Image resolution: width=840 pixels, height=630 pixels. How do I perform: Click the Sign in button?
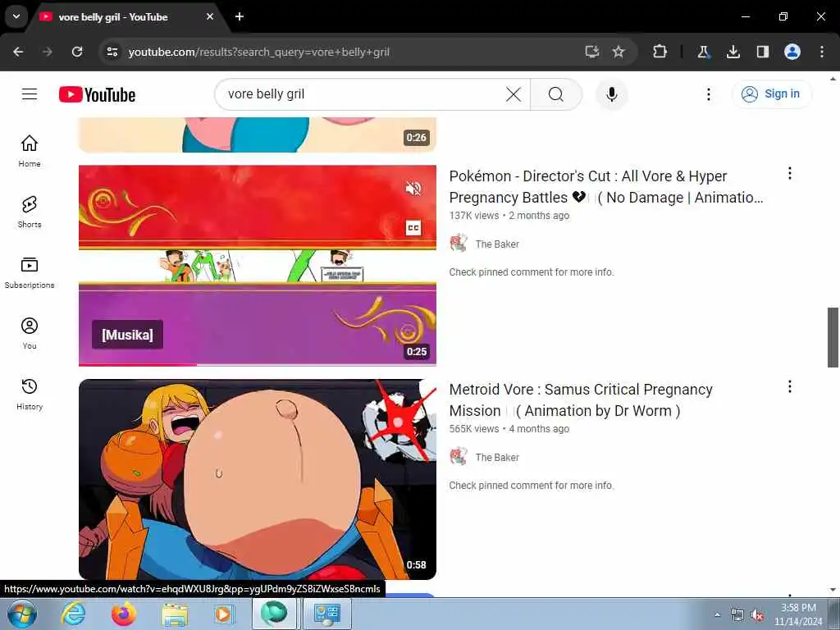tap(771, 94)
